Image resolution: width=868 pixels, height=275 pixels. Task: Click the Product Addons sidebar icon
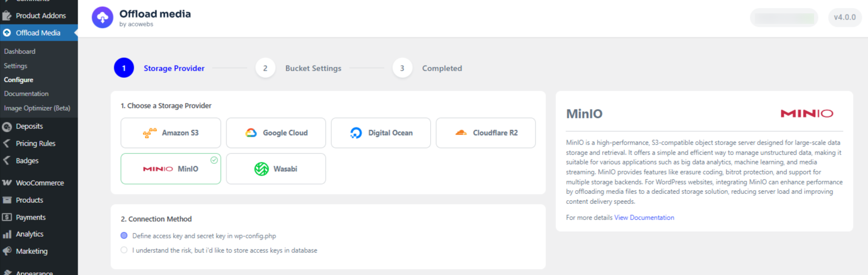pyautogui.click(x=7, y=16)
